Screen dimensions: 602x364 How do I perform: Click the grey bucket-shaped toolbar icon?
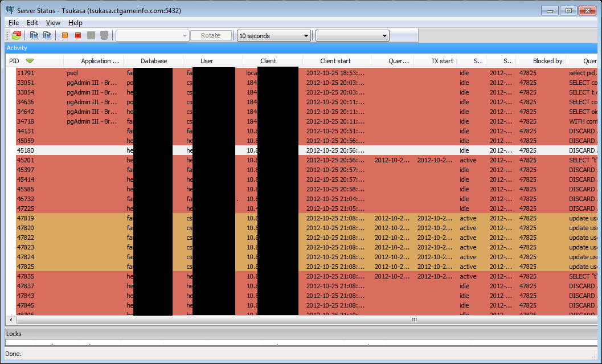pyautogui.click(x=104, y=35)
